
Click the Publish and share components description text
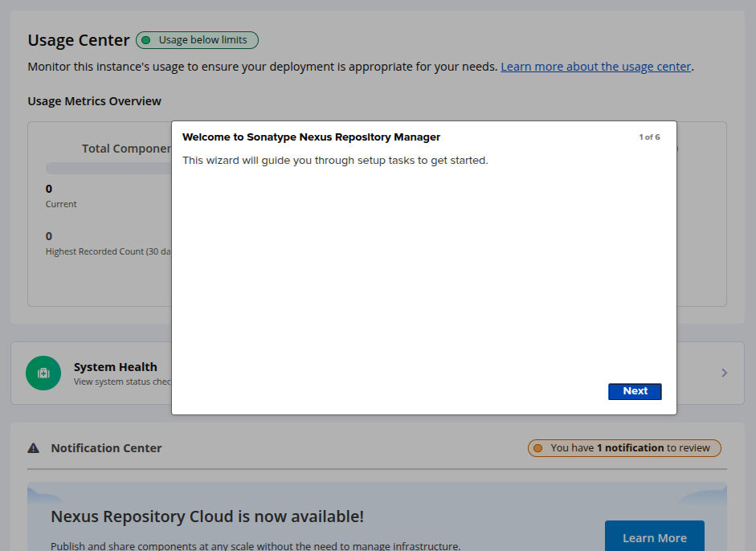point(255,546)
